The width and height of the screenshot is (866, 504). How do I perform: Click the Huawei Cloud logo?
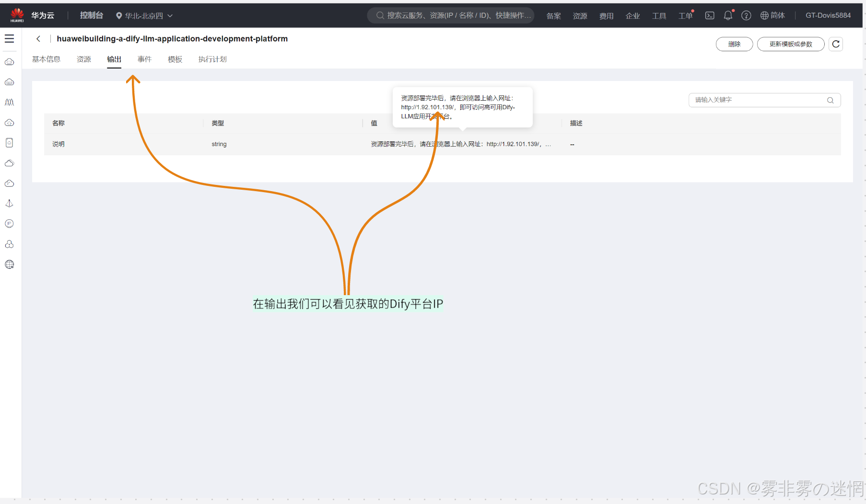click(x=17, y=15)
